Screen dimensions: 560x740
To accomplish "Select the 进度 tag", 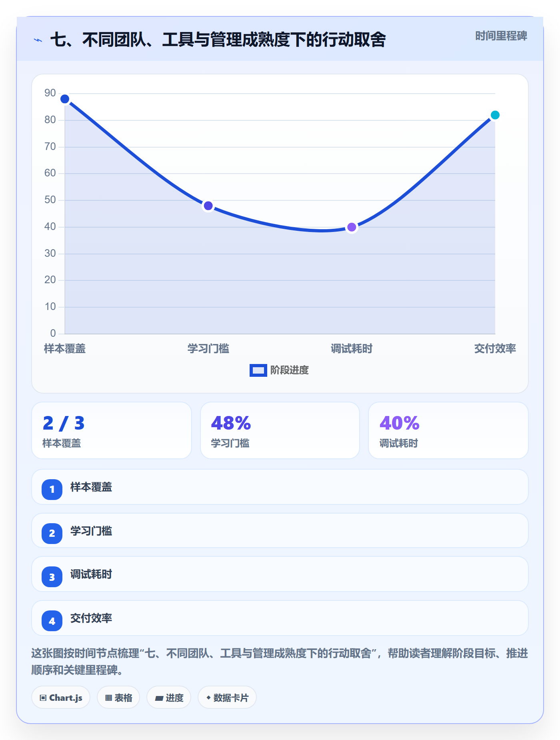I will click(x=169, y=698).
